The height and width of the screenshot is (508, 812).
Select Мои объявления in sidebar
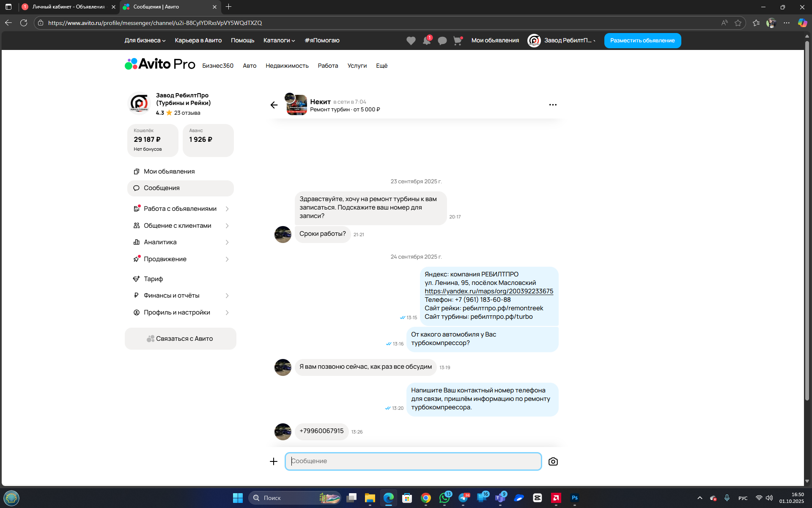(x=181, y=171)
